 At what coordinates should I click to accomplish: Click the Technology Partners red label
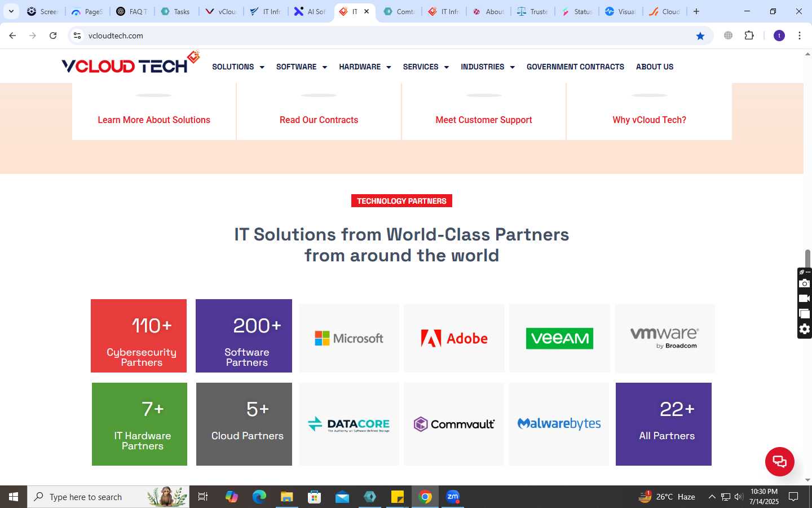pyautogui.click(x=401, y=201)
